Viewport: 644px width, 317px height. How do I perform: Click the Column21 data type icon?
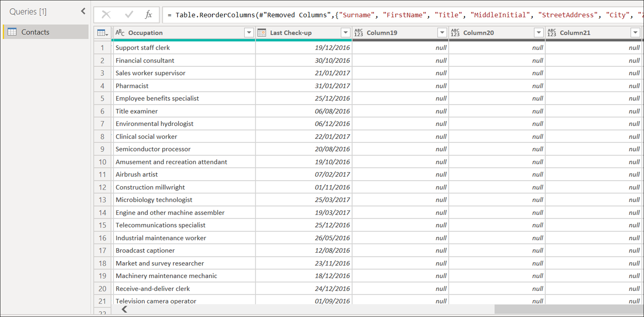[552, 33]
